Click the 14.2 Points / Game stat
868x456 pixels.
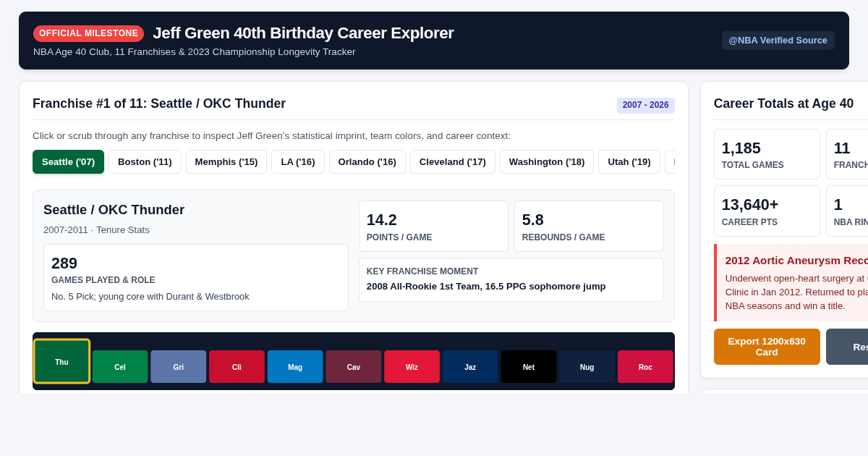click(x=433, y=226)
